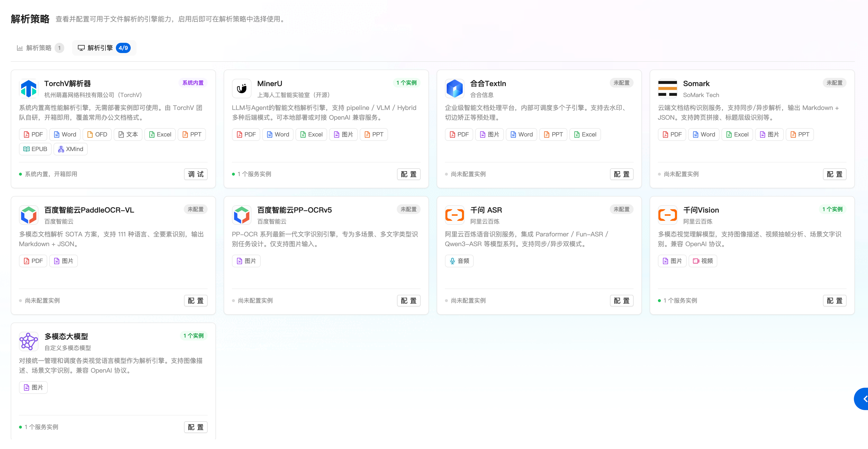
Task: Click the 4/9 count badge on 解析引擎 tab
Action: pyautogui.click(x=123, y=48)
